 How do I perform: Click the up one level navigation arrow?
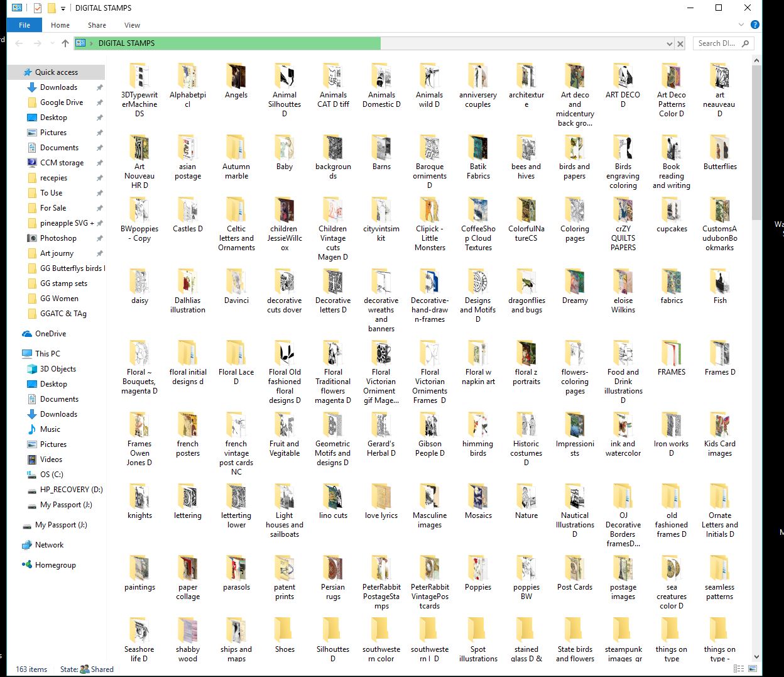[x=65, y=43]
